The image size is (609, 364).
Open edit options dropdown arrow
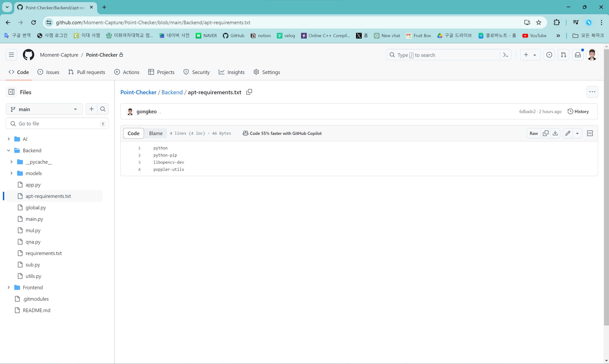pyautogui.click(x=577, y=133)
